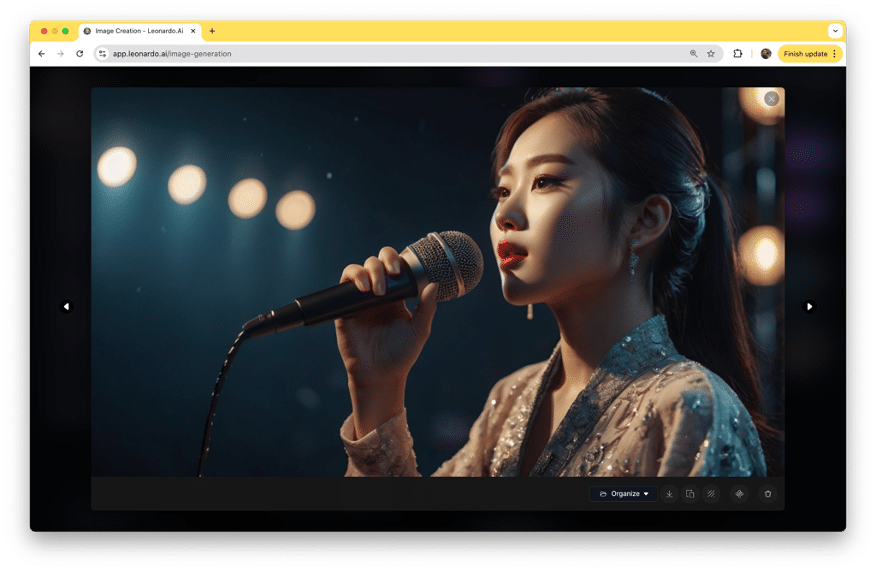Open Chrome profile avatar
Image resolution: width=877 pixels, height=572 pixels.
pyautogui.click(x=766, y=54)
